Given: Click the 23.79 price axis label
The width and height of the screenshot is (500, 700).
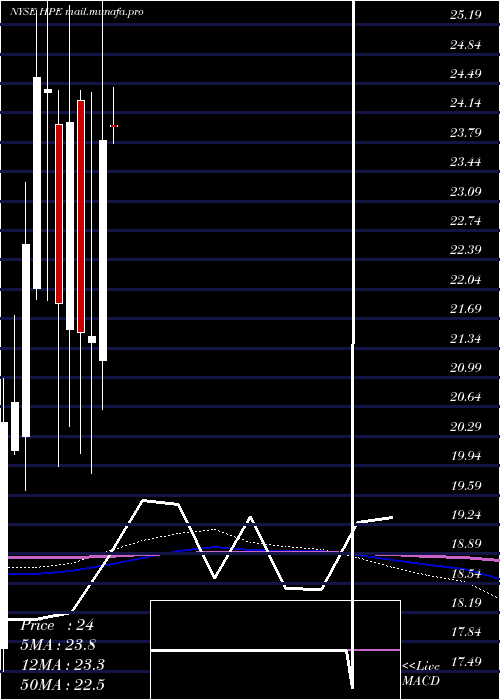Looking at the screenshot, I should click(465, 133).
